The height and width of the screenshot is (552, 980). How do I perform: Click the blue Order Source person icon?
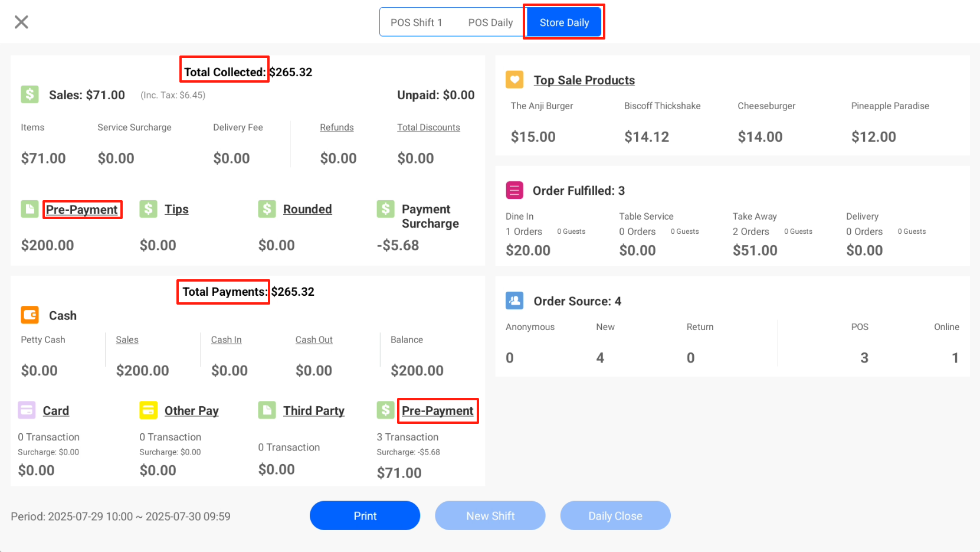click(514, 301)
